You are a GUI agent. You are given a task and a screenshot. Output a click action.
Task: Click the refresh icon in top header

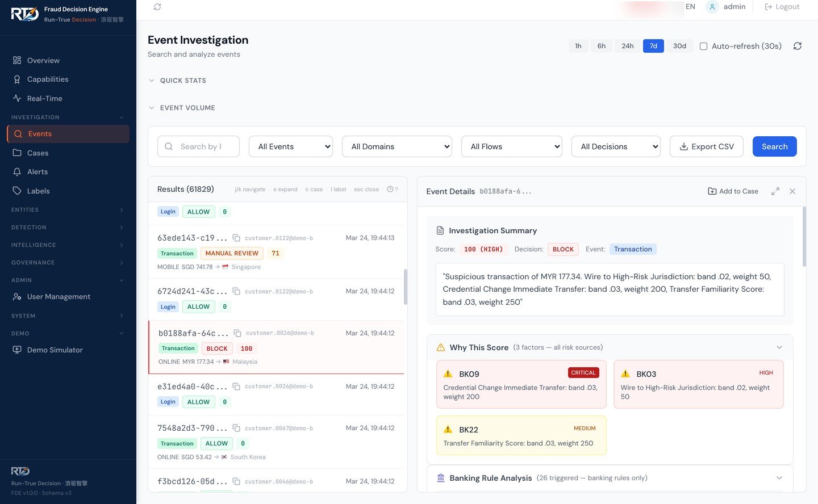tap(157, 7)
